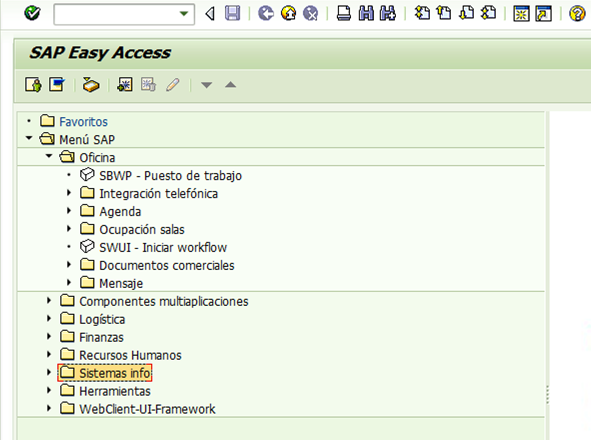Viewport: 591px width, 440px height.
Task: Expand the Finanzas folder
Action: [49, 336]
